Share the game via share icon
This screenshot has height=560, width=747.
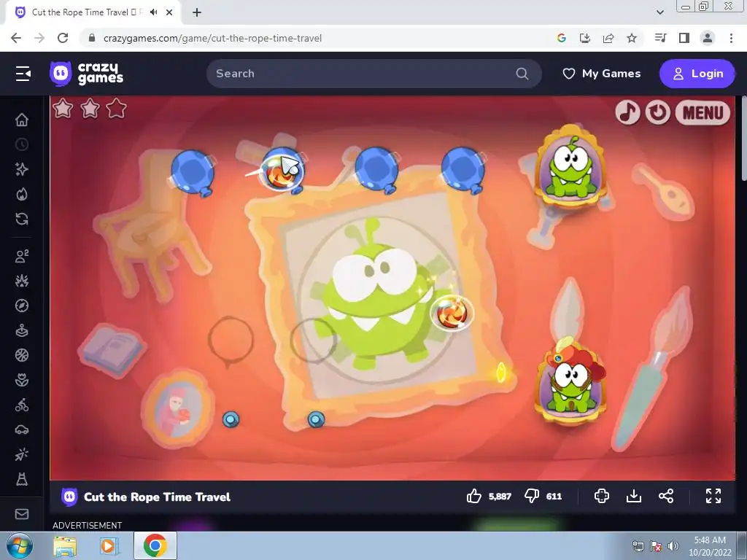point(666,496)
